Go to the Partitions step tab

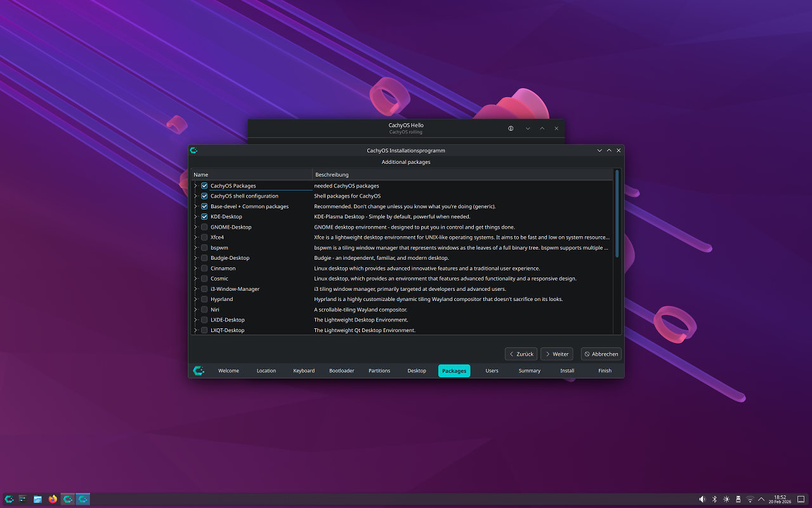[x=379, y=371]
